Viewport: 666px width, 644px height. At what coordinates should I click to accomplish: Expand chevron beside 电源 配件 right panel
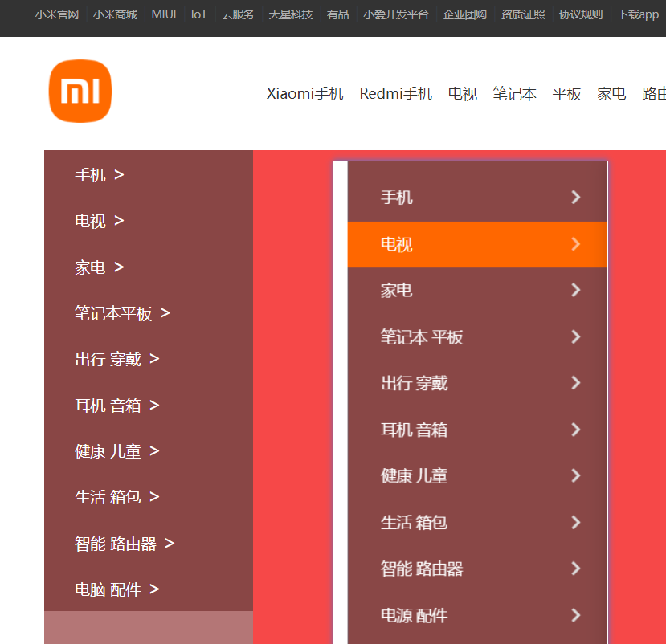(x=575, y=615)
